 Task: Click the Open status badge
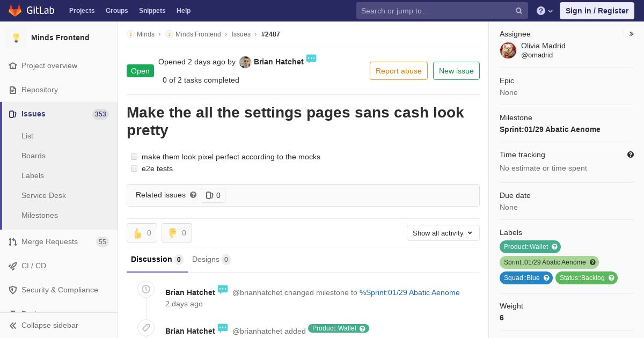pyautogui.click(x=140, y=71)
